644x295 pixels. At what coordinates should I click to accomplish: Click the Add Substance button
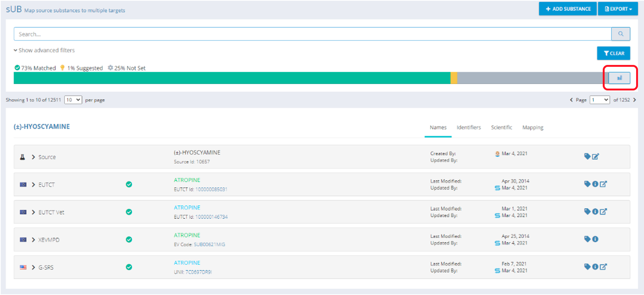[567, 9]
